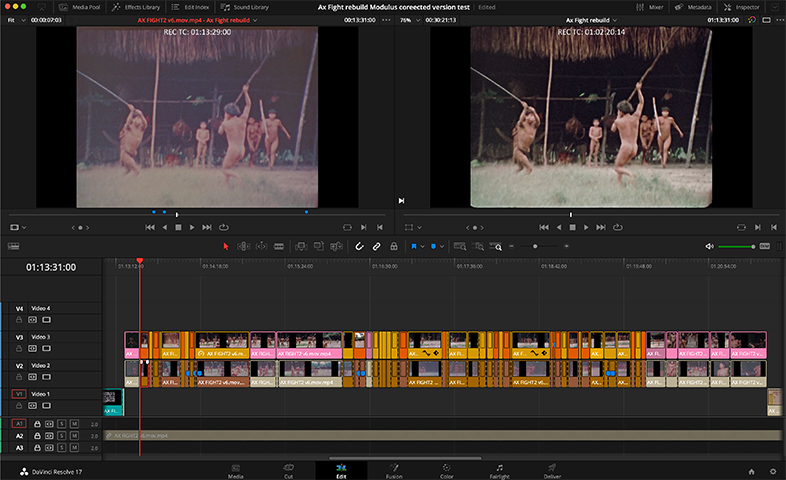Toggle loop in the timeline viewer
Image resolution: width=786 pixels, height=480 pixels.
coord(618,227)
